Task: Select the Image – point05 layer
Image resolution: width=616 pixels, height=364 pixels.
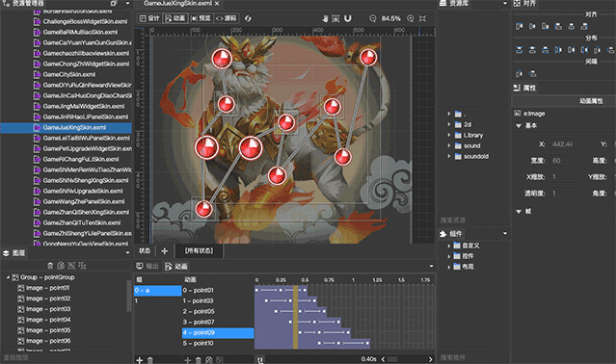Action: [x=48, y=330]
